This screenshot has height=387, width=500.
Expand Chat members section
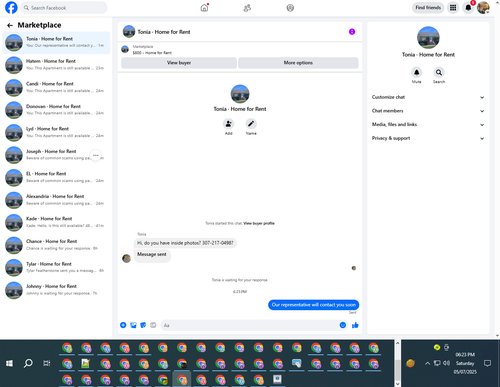428,111
